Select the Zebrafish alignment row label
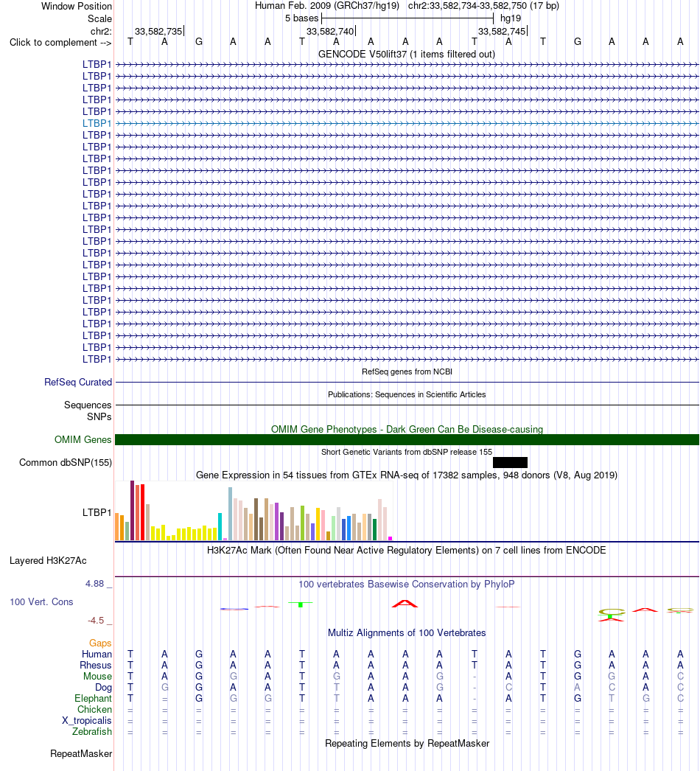The height and width of the screenshot is (771, 700). 92,732
